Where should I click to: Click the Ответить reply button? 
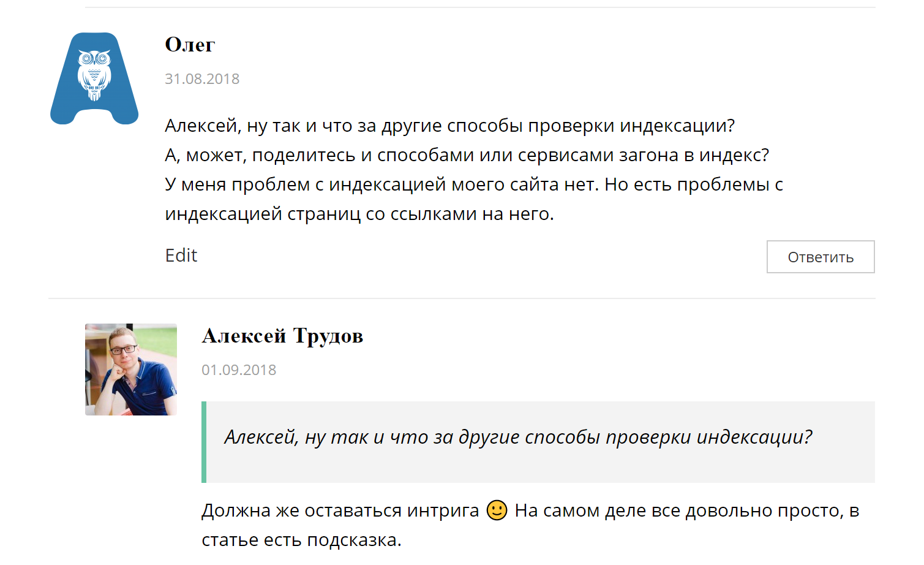click(x=820, y=257)
